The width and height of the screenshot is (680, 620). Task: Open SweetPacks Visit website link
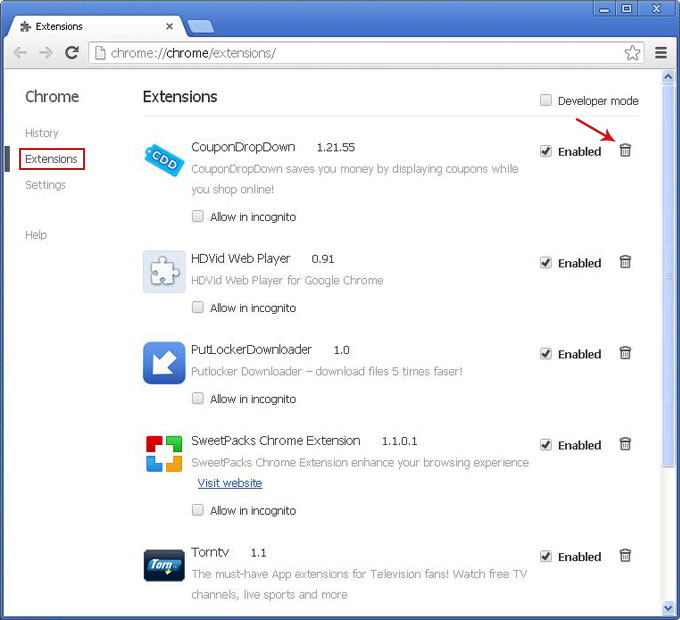230,483
